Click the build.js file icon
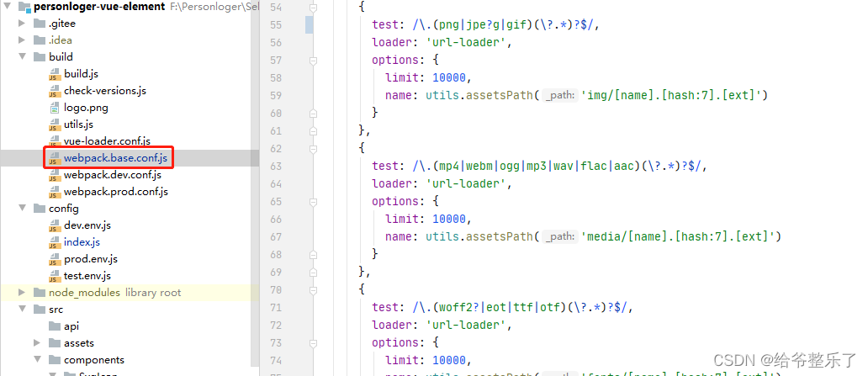Image resolution: width=868 pixels, height=376 pixels. click(54, 74)
